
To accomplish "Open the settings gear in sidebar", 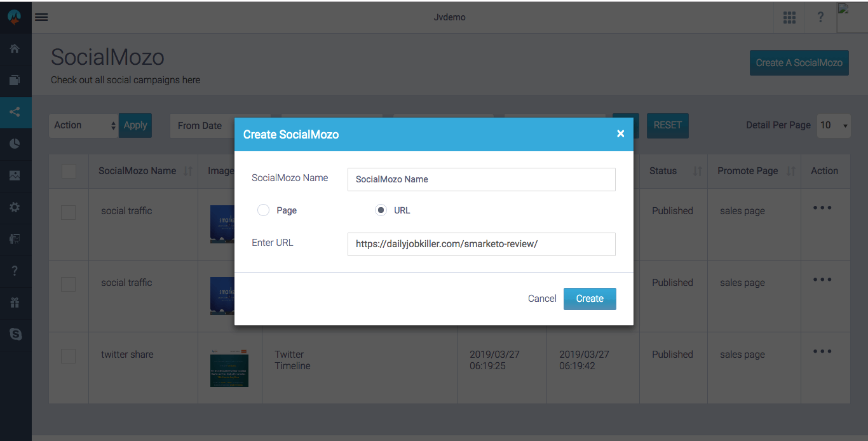I will point(15,207).
